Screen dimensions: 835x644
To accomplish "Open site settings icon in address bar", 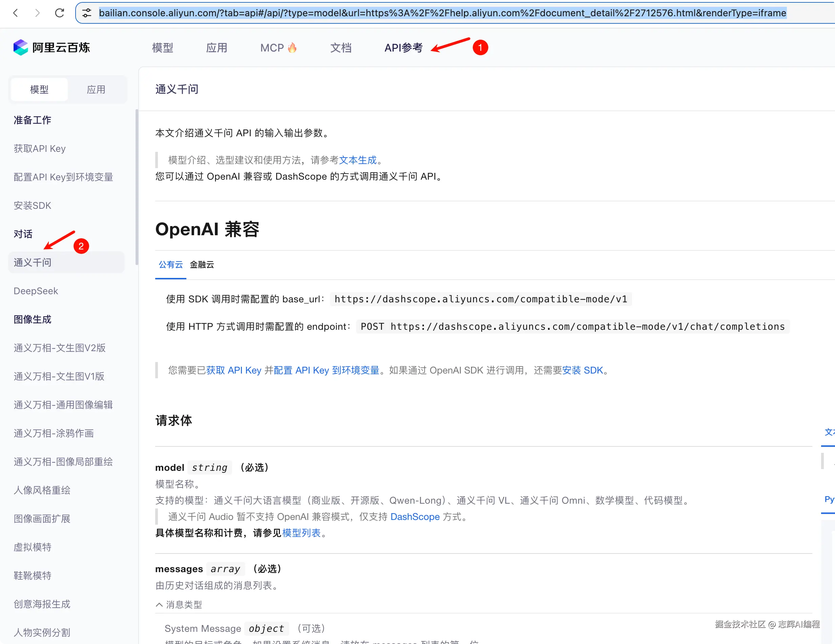I will [x=87, y=13].
